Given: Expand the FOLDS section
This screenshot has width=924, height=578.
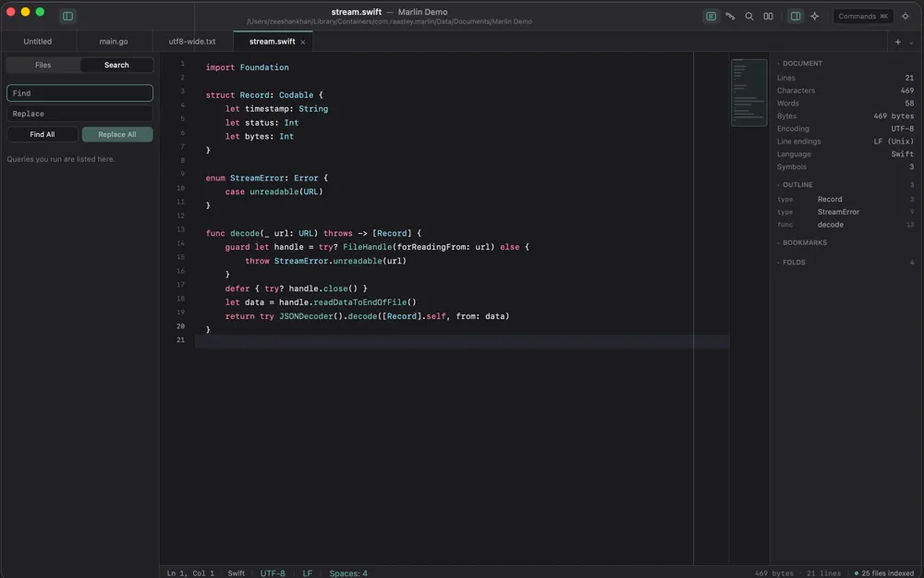Looking at the screenshot, I should click(x=793, y=262).
